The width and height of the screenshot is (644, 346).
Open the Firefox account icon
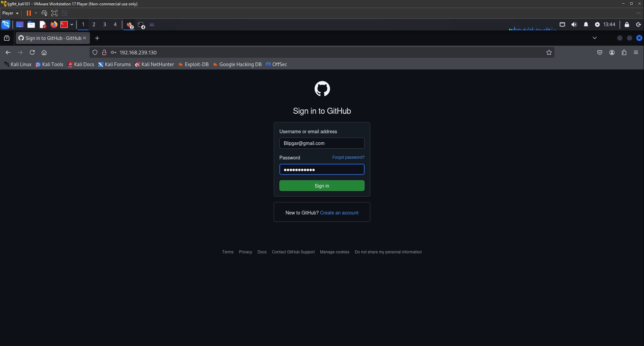tap(612, 52)
